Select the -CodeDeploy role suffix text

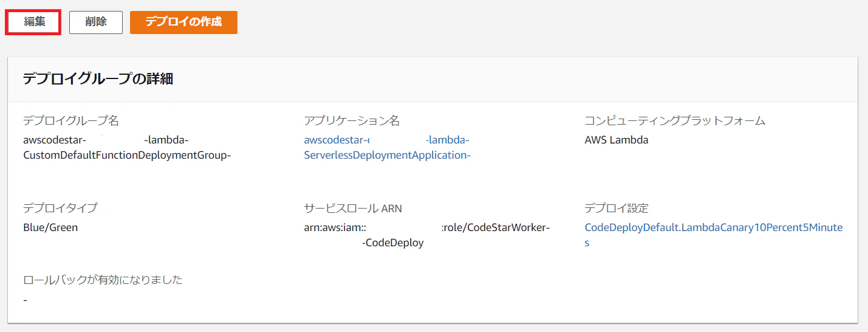(x=392, y=243)
